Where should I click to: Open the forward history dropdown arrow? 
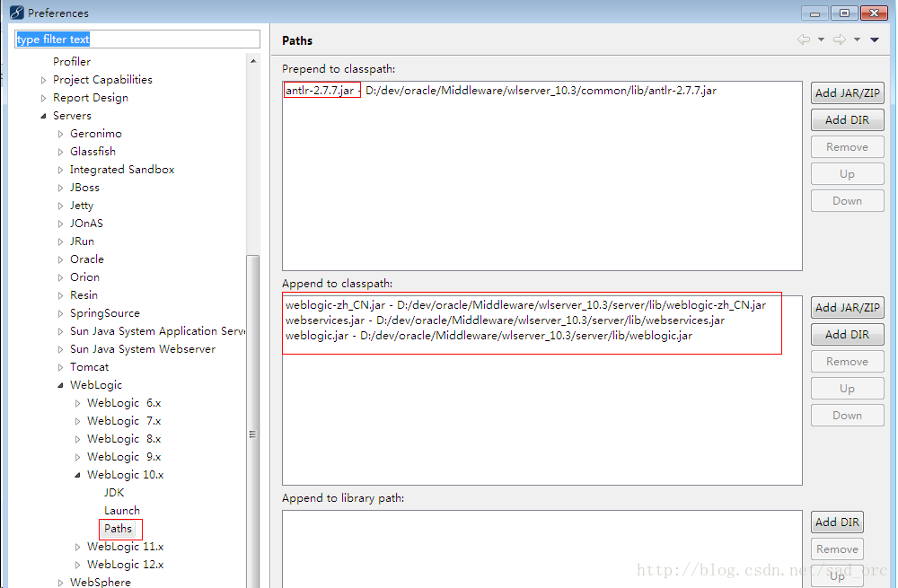point(858,39)
